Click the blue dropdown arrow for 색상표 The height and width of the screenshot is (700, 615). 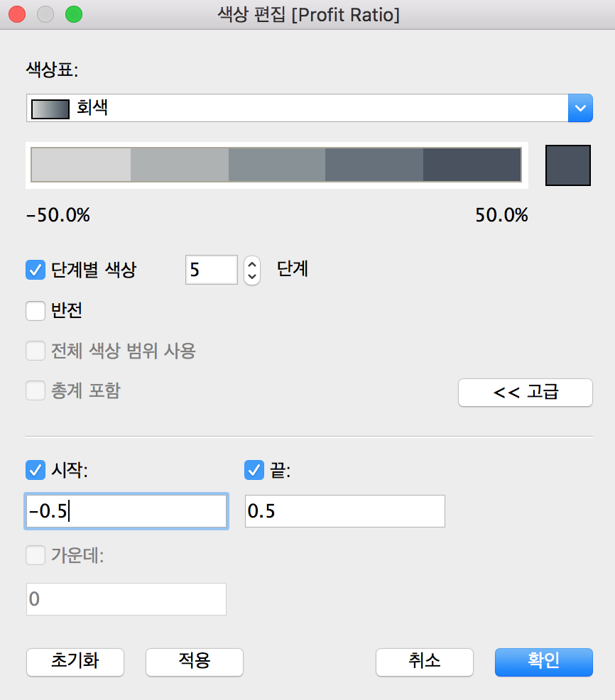tap(580, 108)
